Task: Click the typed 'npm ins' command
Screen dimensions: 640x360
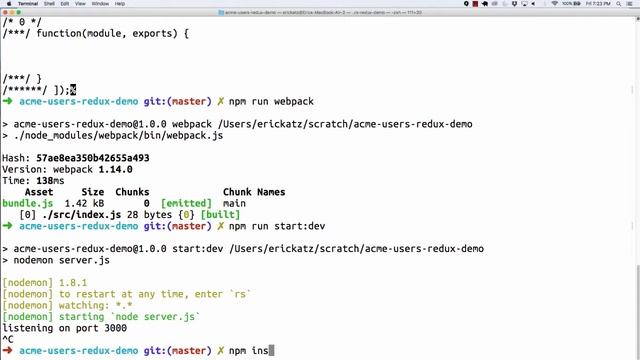Action: tap(248, 351)
